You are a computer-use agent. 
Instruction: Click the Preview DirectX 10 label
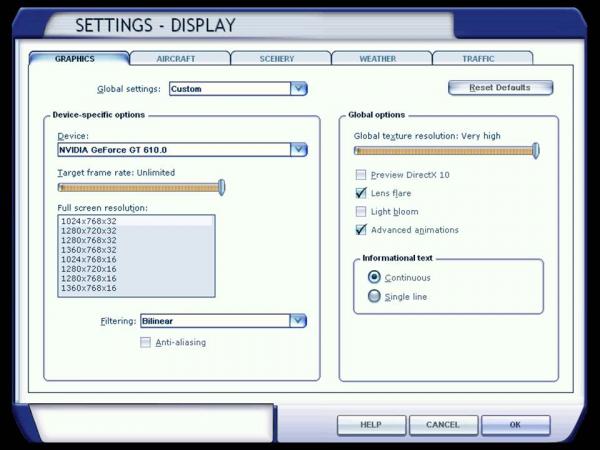tap(410, 175)
